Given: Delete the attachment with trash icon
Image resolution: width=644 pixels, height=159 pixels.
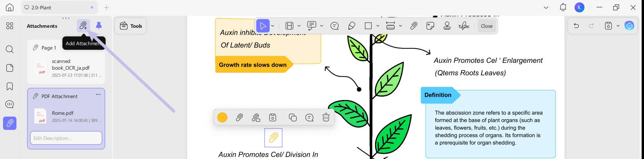Looking at the screenshot, I should click(x=326, y=117).
